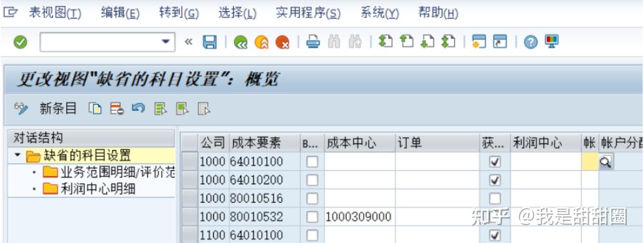This screenshot has width=644, height=243.
Task: Click cost element 80010516 cell
Action: tap(264, 198)
